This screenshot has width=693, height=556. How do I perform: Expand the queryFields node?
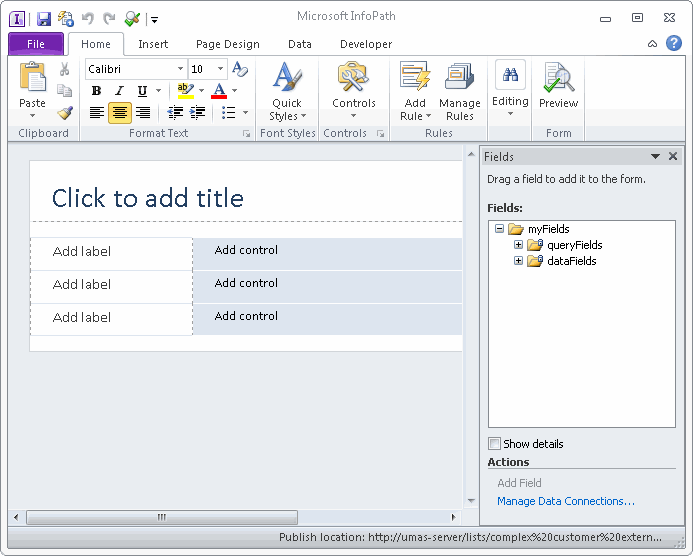[x=518, y=244]
